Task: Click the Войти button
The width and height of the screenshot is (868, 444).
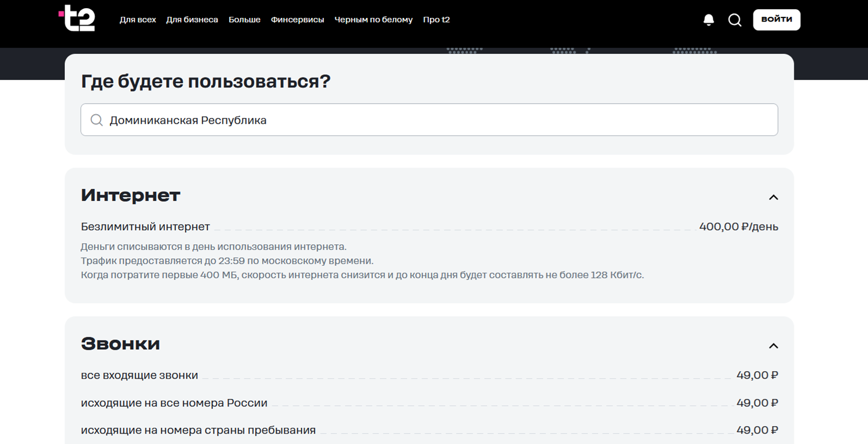Action: 777,20
